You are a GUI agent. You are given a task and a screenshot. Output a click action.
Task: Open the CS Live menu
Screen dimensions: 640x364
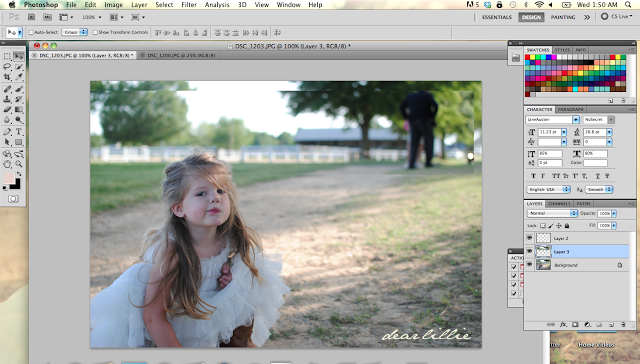tap(617, 16)
